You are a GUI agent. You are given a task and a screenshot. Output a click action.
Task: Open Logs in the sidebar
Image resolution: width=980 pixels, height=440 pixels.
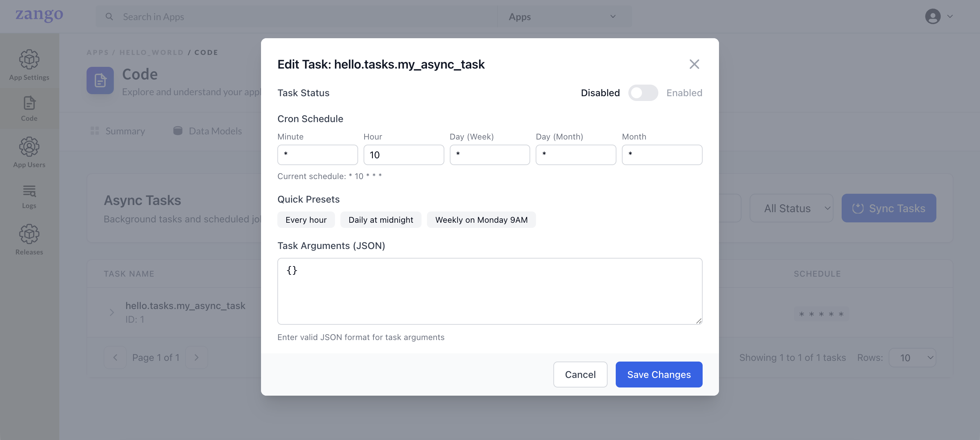point(29,196)
